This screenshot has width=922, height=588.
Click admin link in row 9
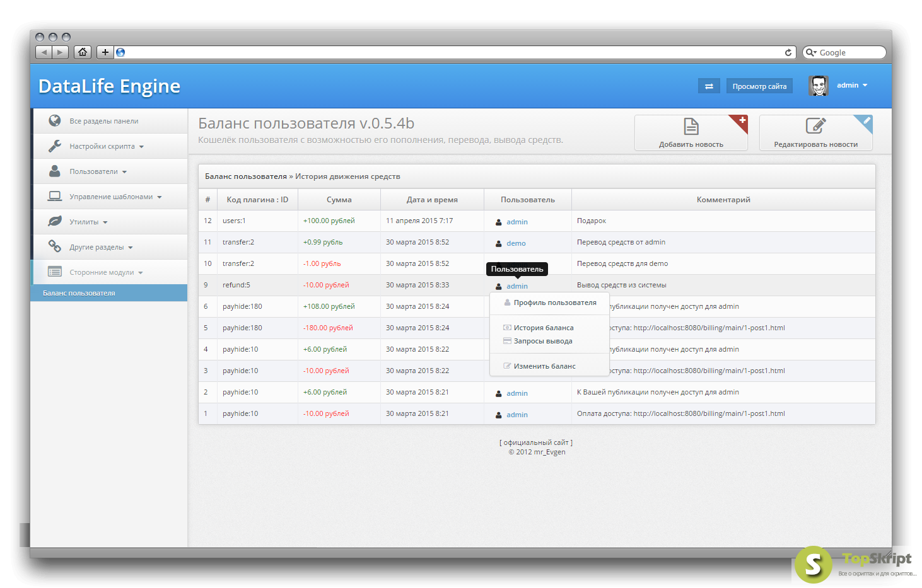click(x=517, y=286)
